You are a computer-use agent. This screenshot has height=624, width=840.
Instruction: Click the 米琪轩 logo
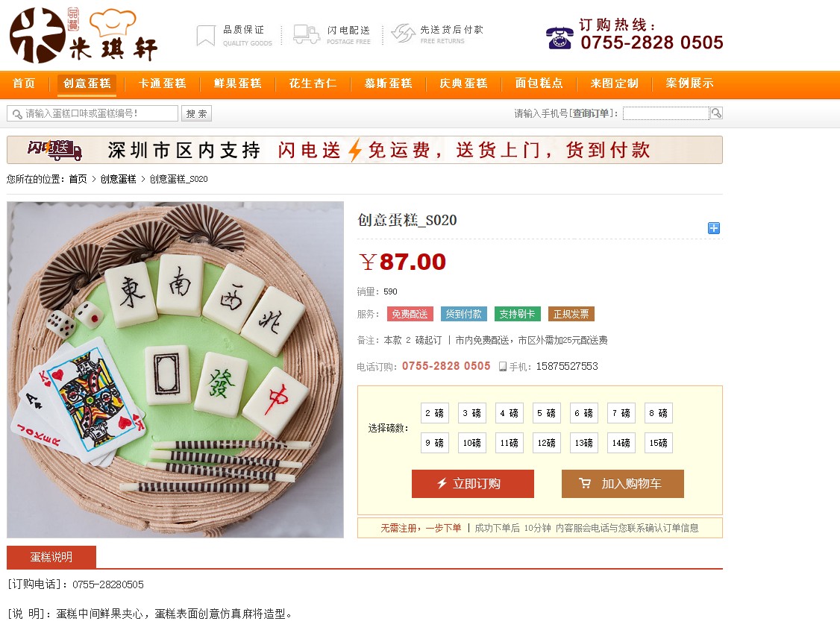(84, 35)
